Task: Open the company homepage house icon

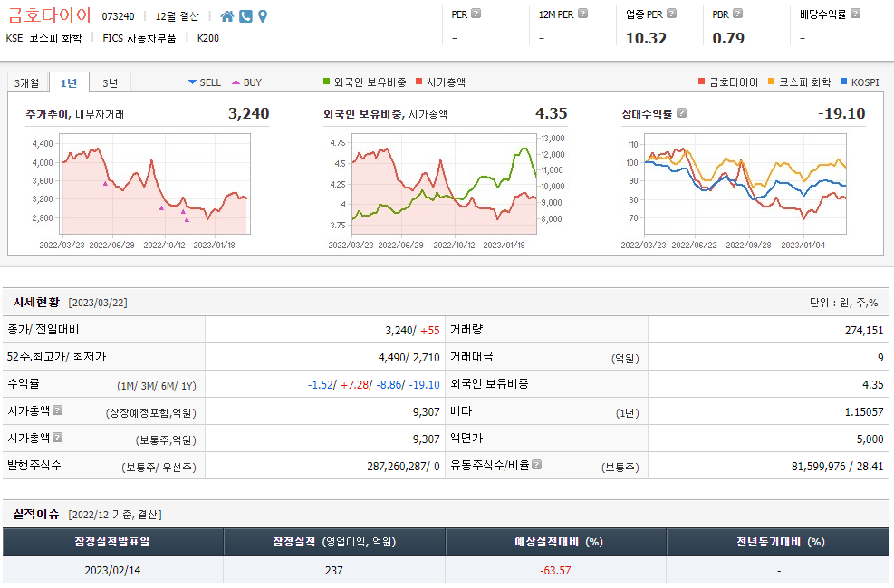Action: coord(227,16)
